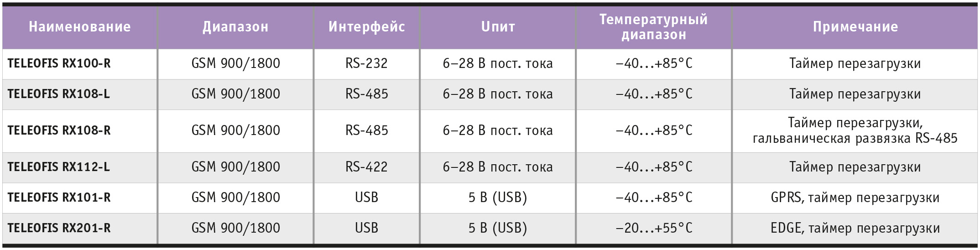Click the 5 В (USB) cell for RX101-R
Screen dimensions: 980x250
point(498,198)
